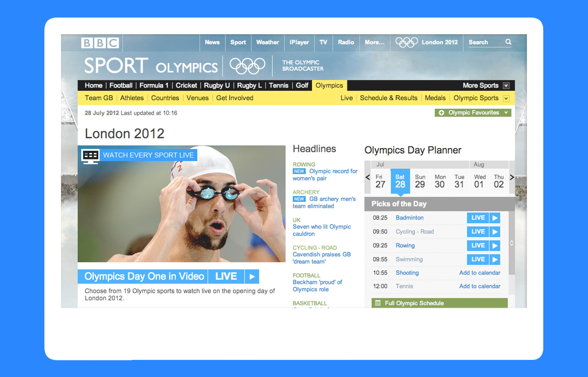Screen dimensions: 588x377
Task: Open Olympics Day One in Video title
Action: click(144, 277)
